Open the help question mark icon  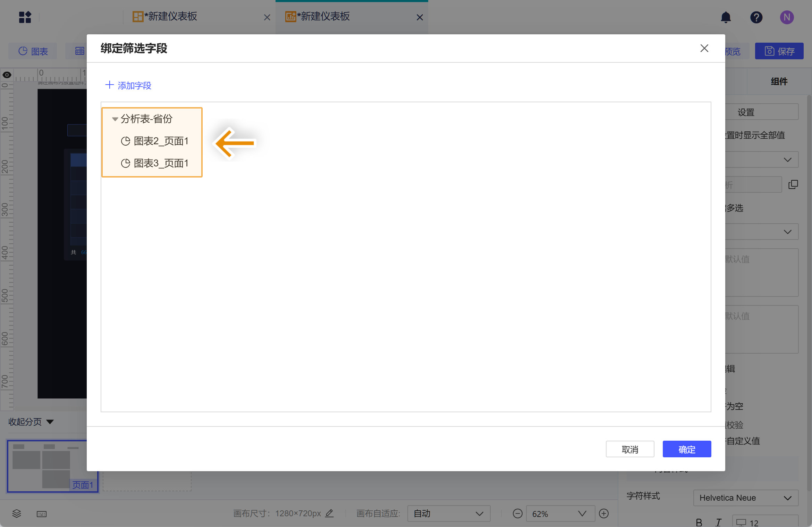pos(756,17)
